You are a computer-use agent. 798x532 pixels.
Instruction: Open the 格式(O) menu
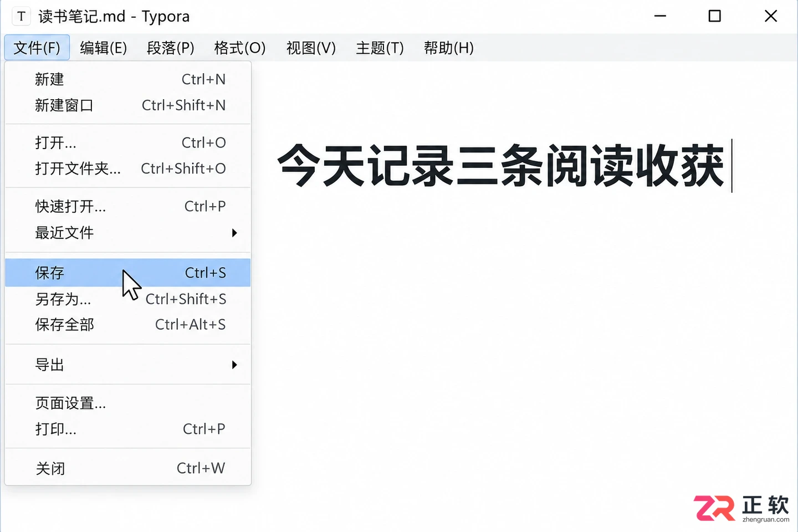[x=240, y=48]
